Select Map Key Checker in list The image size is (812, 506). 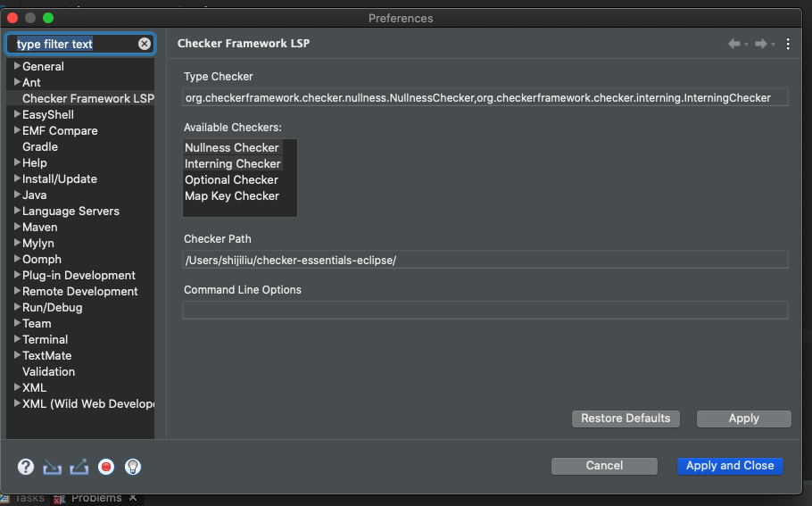pyautogui.click(x=232, y=195)
